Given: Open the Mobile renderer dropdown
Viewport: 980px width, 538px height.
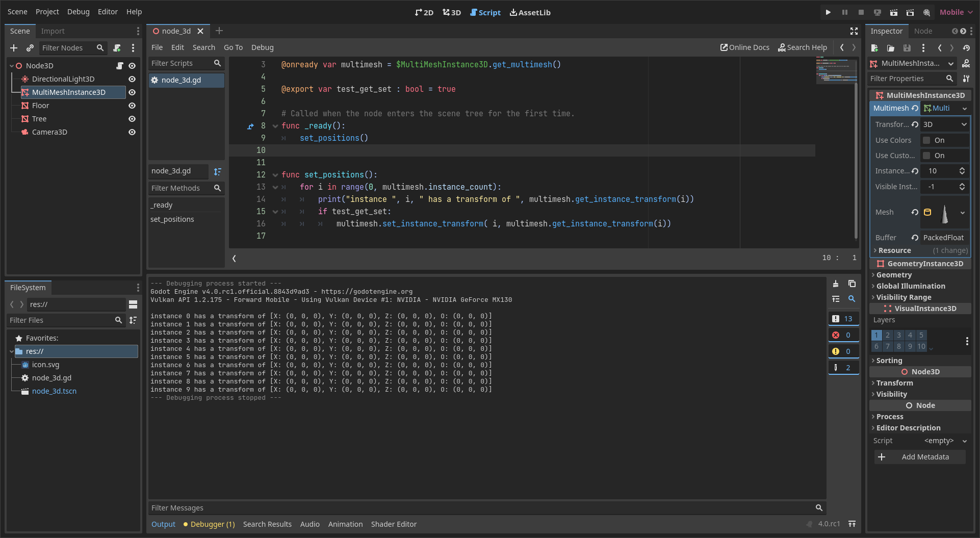Looking at the screenshot, I should coord(956,12).
